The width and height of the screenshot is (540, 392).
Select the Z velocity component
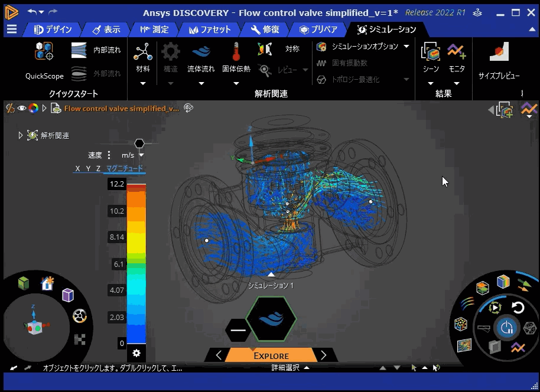99,168
